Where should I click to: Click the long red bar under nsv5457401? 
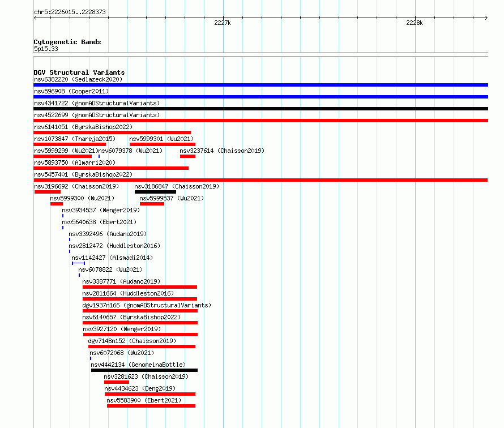point(260,180)
